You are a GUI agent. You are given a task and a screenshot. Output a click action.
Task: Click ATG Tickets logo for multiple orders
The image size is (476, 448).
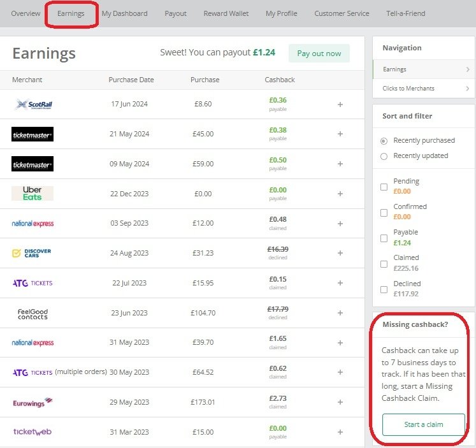(x=32, y=372)
